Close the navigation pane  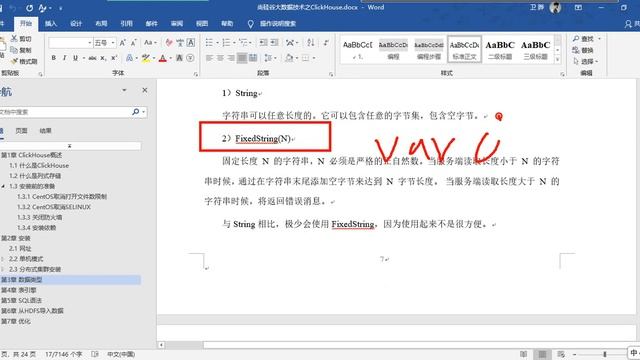(x=144, y=90)
